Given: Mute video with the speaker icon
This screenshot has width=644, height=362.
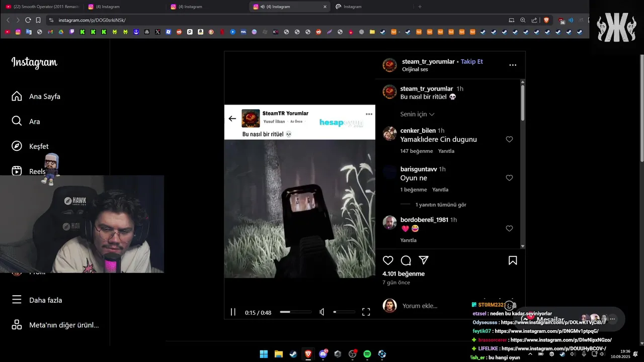Looking at the screenshot, I should click(322, 312).
